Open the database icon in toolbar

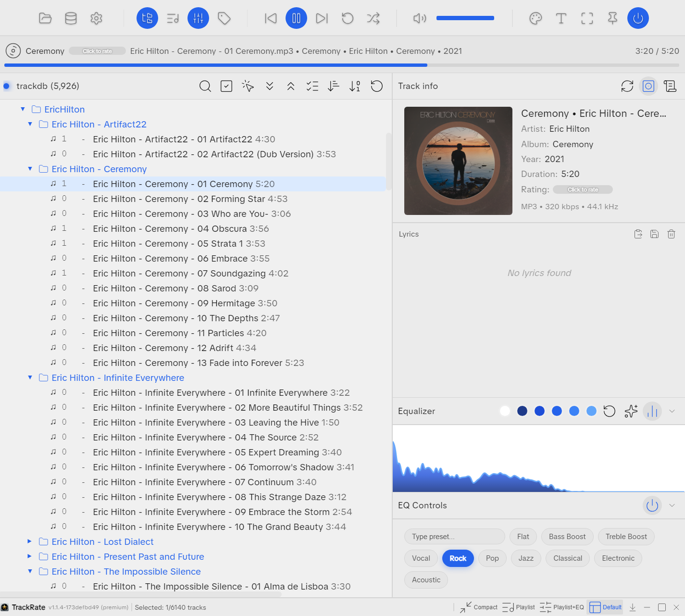[71, 19]
